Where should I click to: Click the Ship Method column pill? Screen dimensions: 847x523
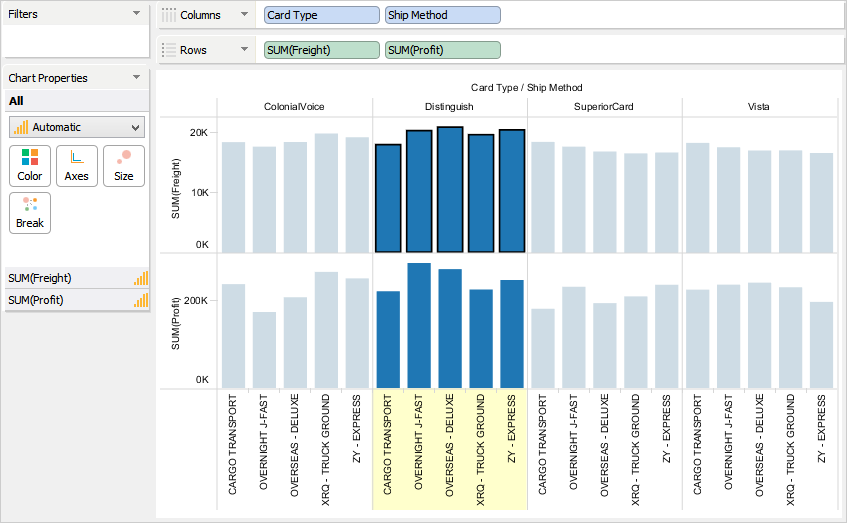click(442, 16)
